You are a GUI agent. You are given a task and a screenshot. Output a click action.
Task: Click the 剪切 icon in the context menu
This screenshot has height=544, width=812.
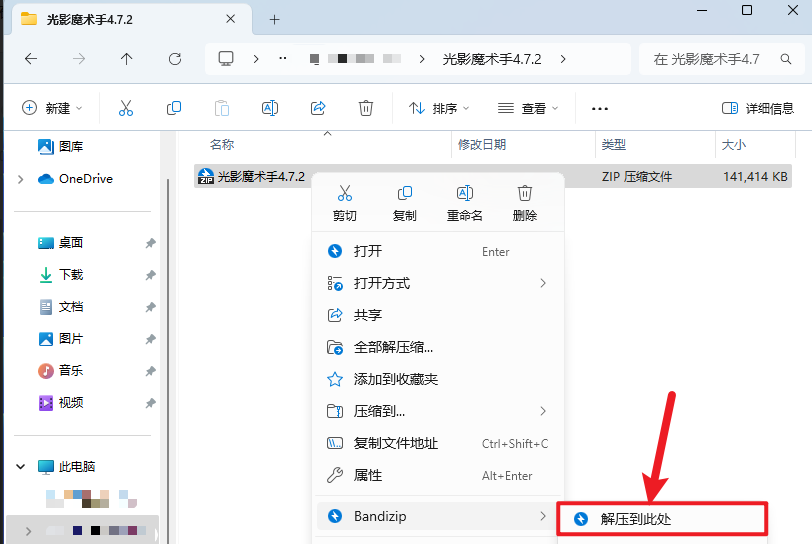(x=345, y=193)
